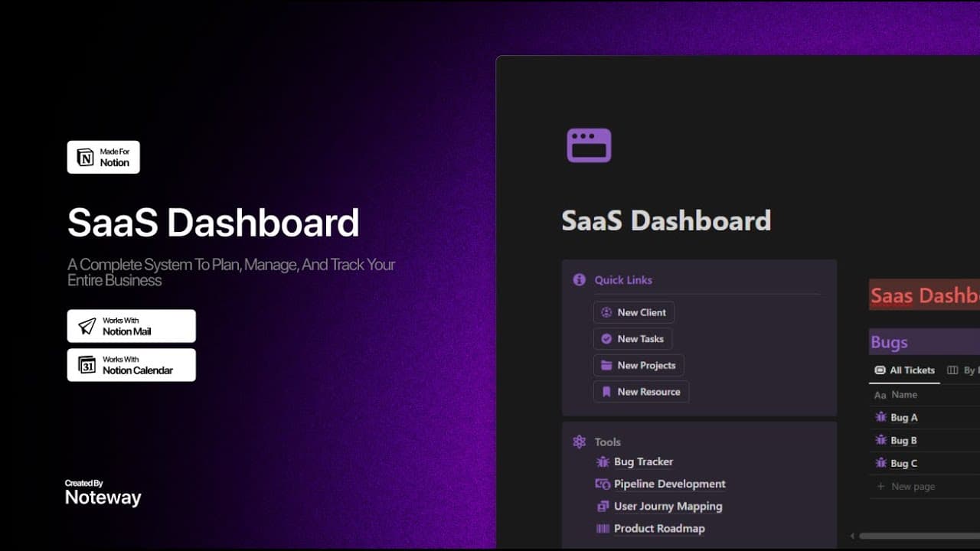Open the Bug C entry
Image resolution: width=980 pixels, height=551 pixels.
point(903,463)
